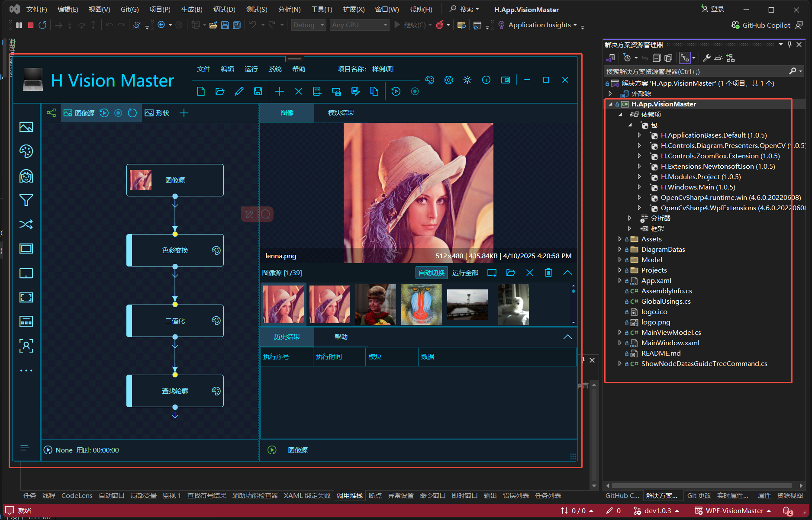Screen dimensions: 812x520
Task: Select the image tool in left sidebar
Action: (x=26, y=127)
